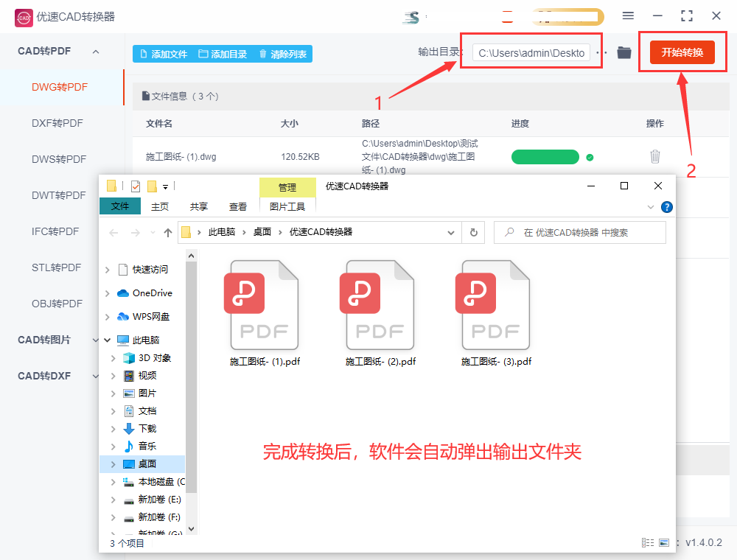The height and width of the screenshot is (560, 737).
Task: Select OBJ转PDF in the sidebar
Action: coord(57,304)
